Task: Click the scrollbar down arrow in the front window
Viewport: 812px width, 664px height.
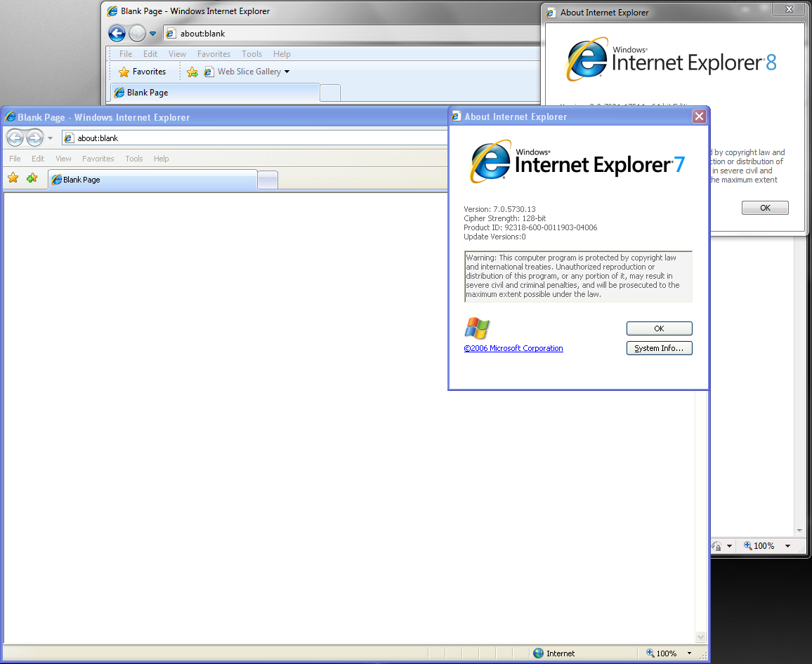Action: click(700, 636)
